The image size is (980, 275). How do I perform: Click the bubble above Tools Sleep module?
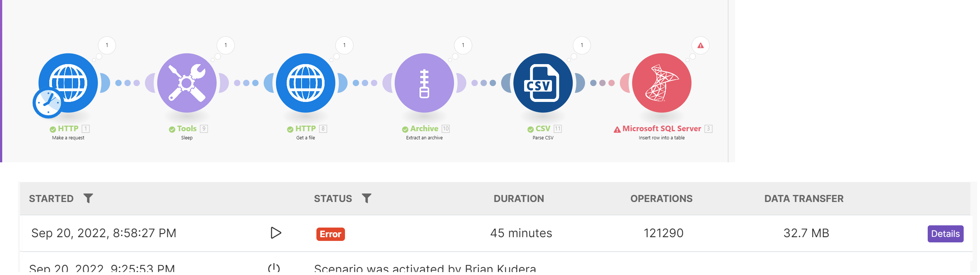[226, 45]
